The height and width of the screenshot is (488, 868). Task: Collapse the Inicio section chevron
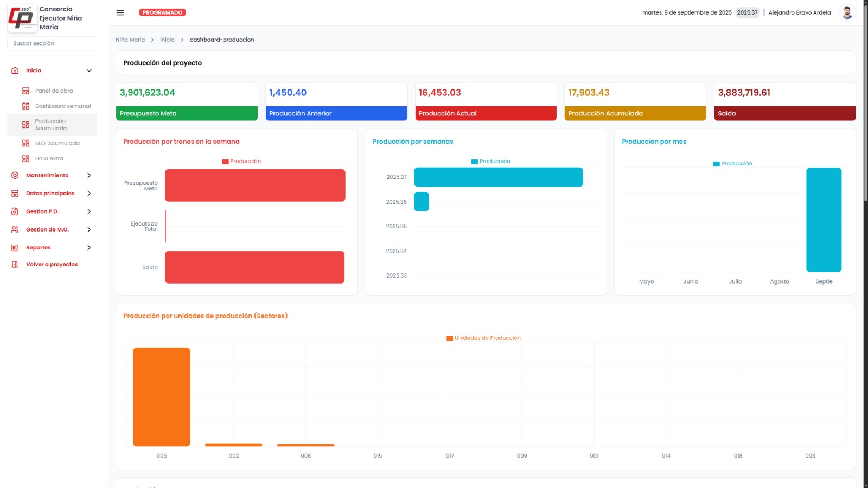coord(89,70)
